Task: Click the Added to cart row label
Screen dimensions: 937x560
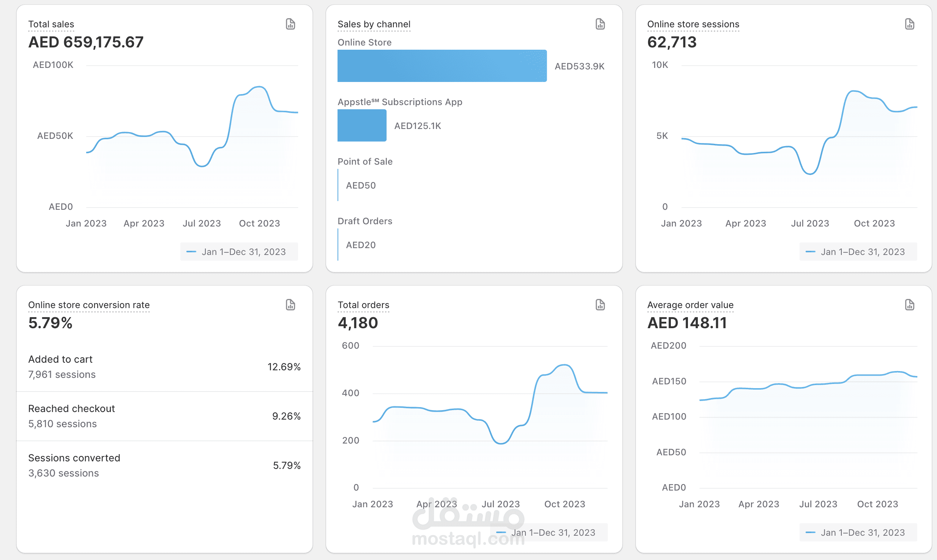Action: 60,359
